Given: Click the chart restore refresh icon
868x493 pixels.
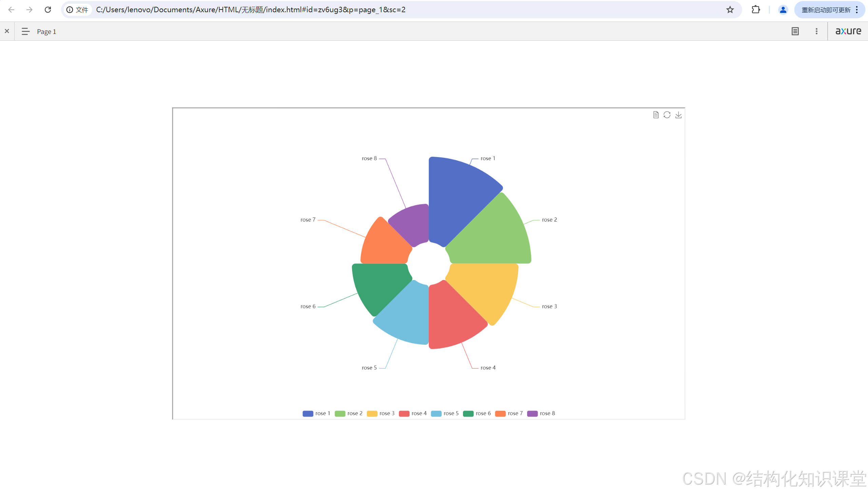Looking at the screenshot, I should pyautogui.click(x=667, y=115).
